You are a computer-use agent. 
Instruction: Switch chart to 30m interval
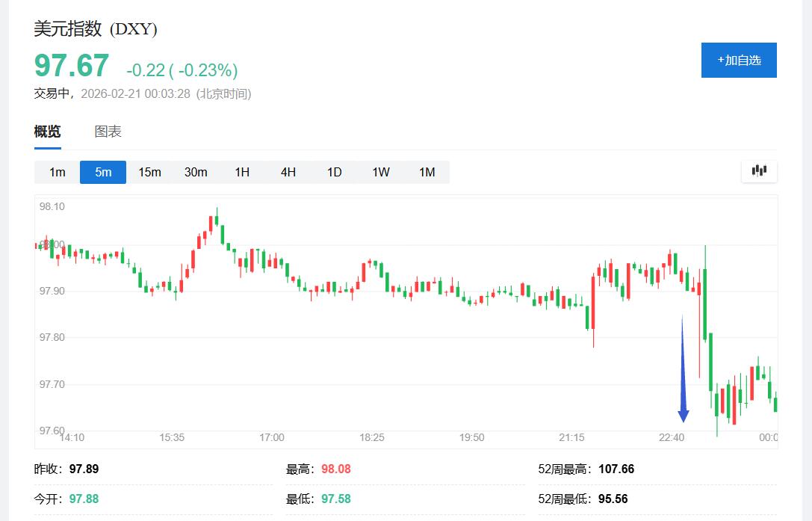196,172
